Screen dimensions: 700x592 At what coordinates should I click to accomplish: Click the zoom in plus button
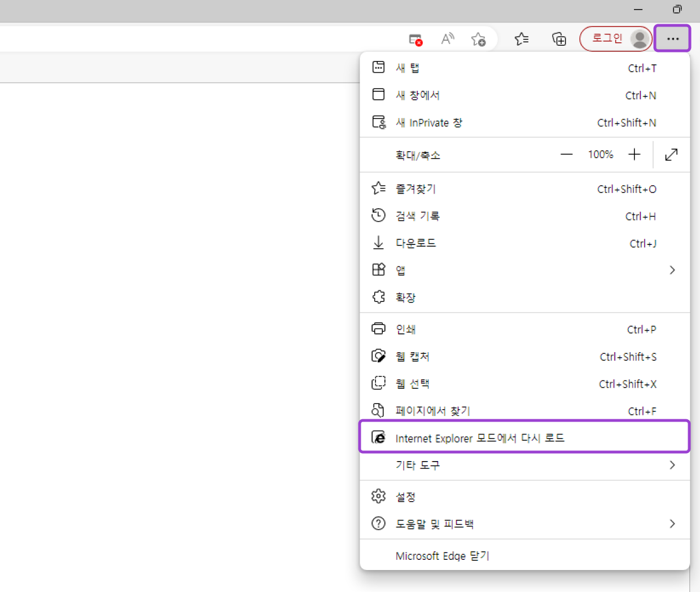[x=635, y=155]
